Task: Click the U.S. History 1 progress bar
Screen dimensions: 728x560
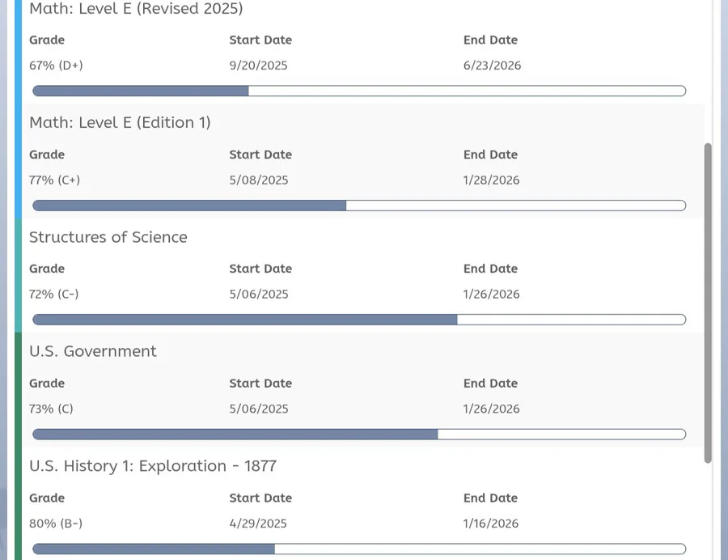Action: [359, 549]
